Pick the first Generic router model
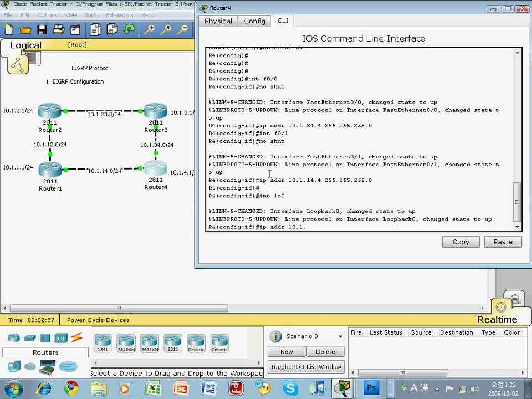 tap(196, 343)
